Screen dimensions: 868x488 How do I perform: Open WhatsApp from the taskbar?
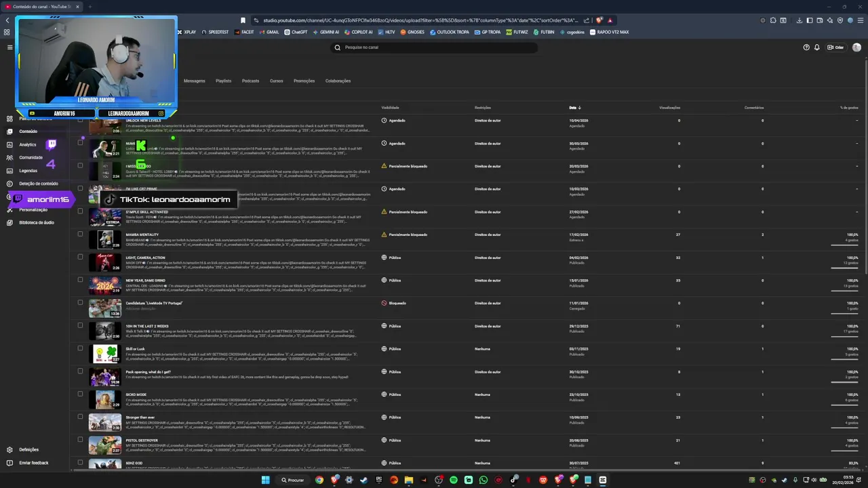(x=484, y=480)
